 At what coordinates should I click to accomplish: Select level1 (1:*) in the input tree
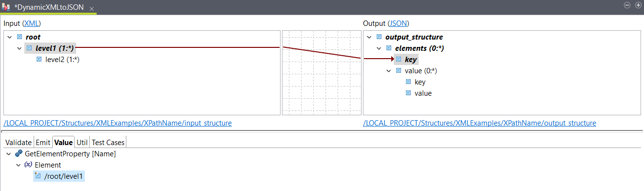tap(55, 48)
